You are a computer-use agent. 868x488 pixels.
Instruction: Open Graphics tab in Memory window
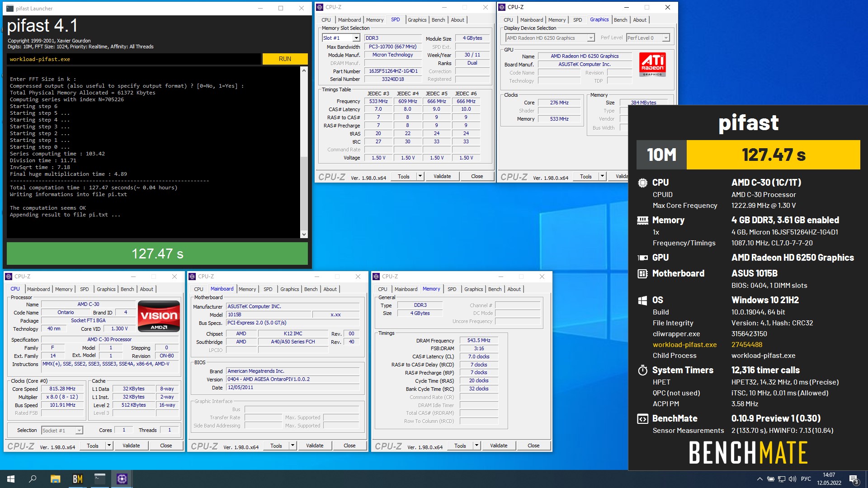[473, 289]
